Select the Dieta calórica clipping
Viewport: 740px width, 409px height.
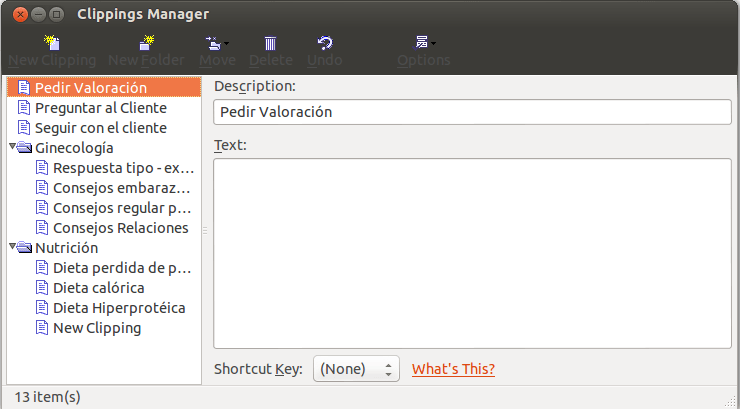point(98,288)
